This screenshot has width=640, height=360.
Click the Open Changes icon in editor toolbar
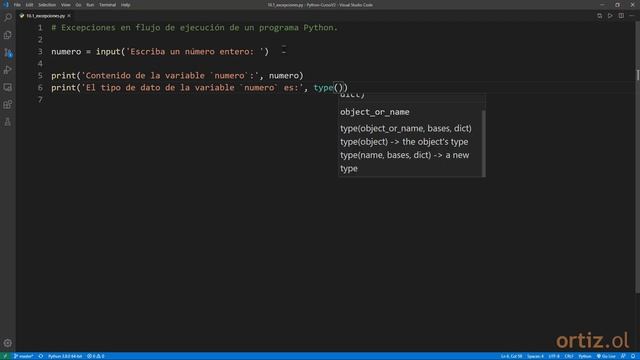(x=600, y=16)
